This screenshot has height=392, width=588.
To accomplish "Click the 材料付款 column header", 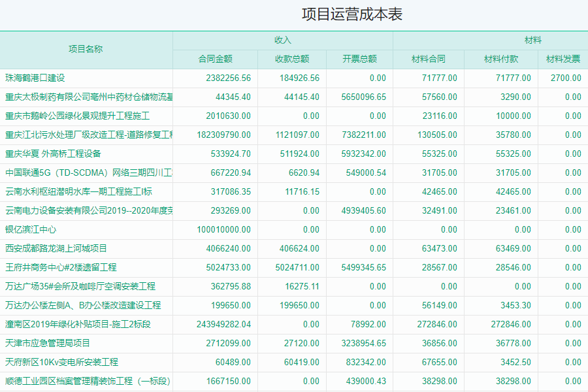I will click(500, 59).
